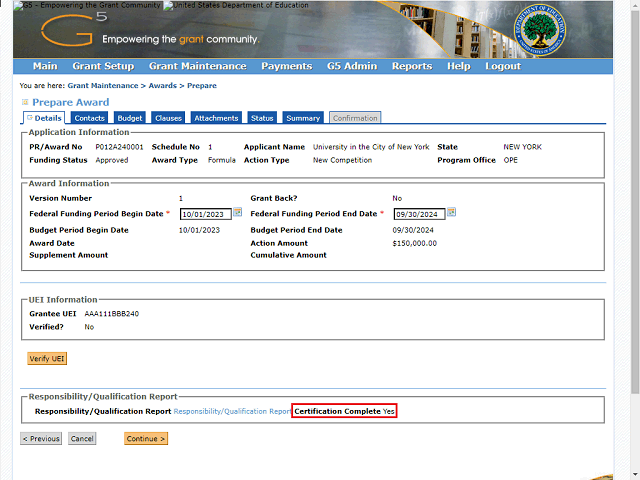The width and height of the screenshot is (640, 480).
Task: Open the Responsibility/Qualification Report link
Action: point(232,411)
